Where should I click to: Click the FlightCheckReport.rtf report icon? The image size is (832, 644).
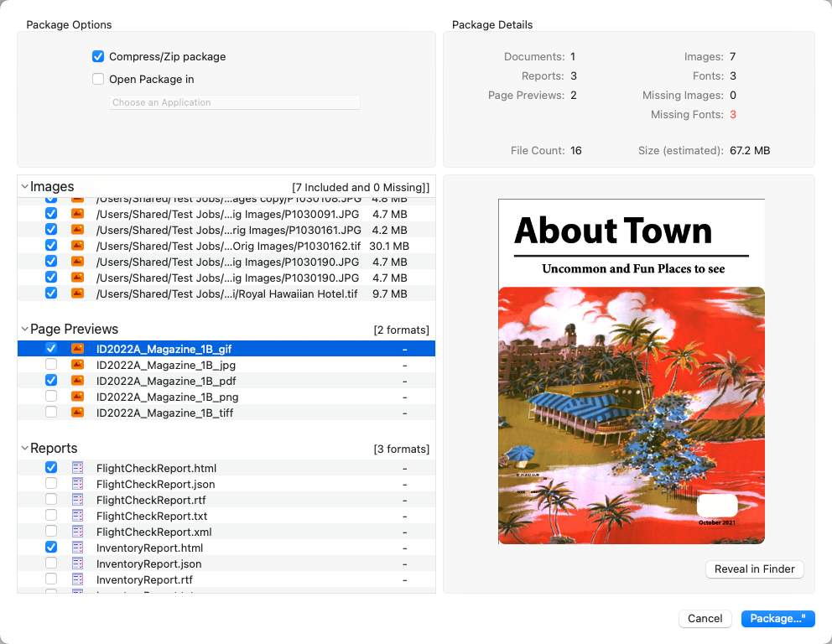coord(77,500)
